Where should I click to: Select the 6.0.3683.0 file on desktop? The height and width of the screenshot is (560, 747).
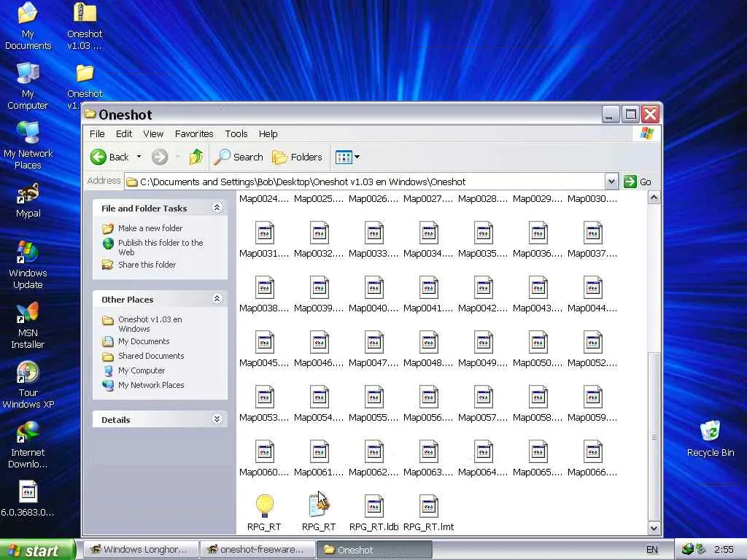click(x=28, y=498)
